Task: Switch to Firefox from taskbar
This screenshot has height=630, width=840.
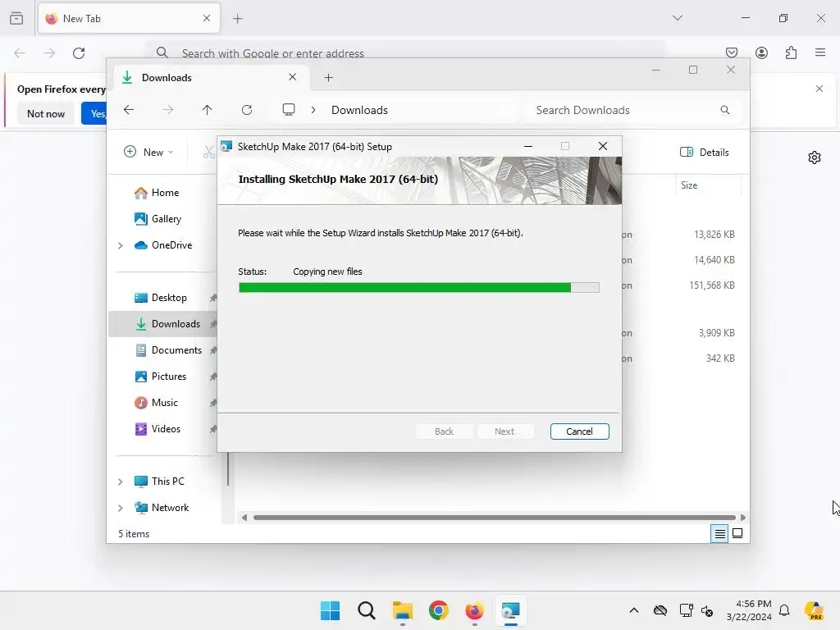Action: 474,610
